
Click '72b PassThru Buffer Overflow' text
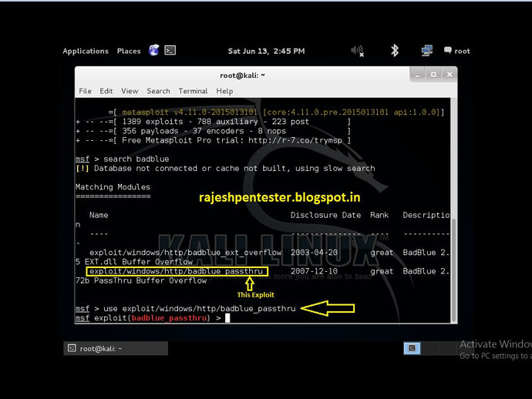point(141,280)
